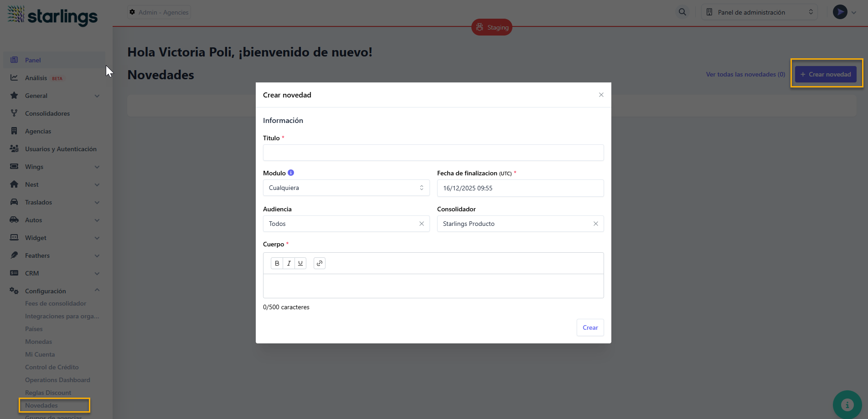Select Novedades in the sidebar
Viewport: 868px width, 419px height.
(x=41, y=405)
